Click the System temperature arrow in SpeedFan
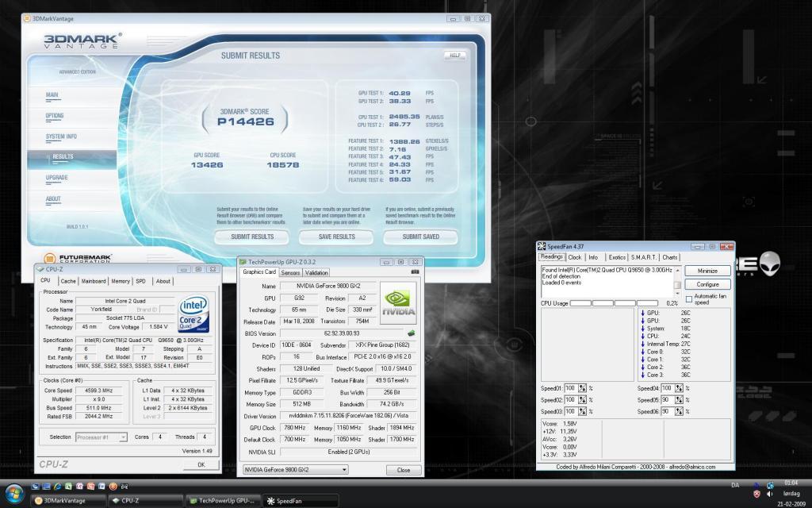812x508 pixels. 642,328
